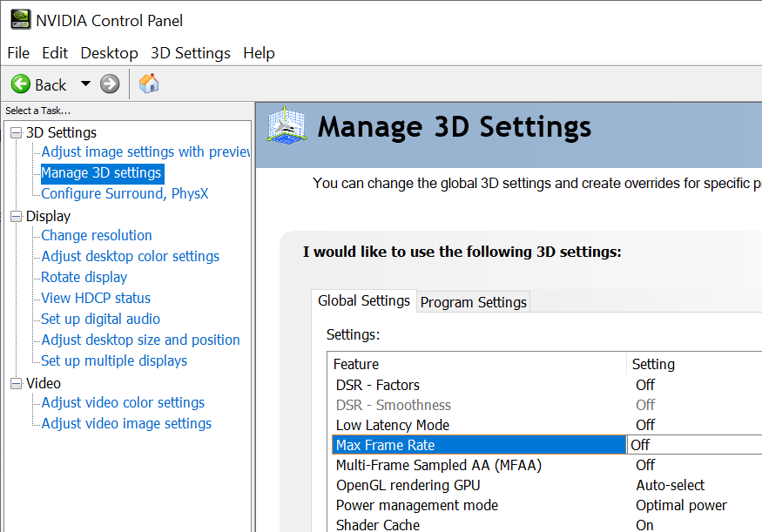Image resolution: width=762 pixels, height=532 pixels.
Task: Open Adjust desktop color settings
Action: [131, 257]
